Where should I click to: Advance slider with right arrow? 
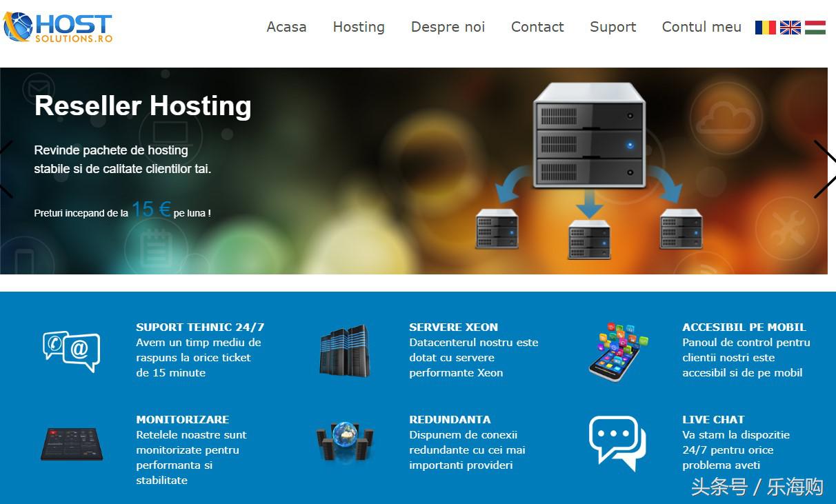point(824,170)
